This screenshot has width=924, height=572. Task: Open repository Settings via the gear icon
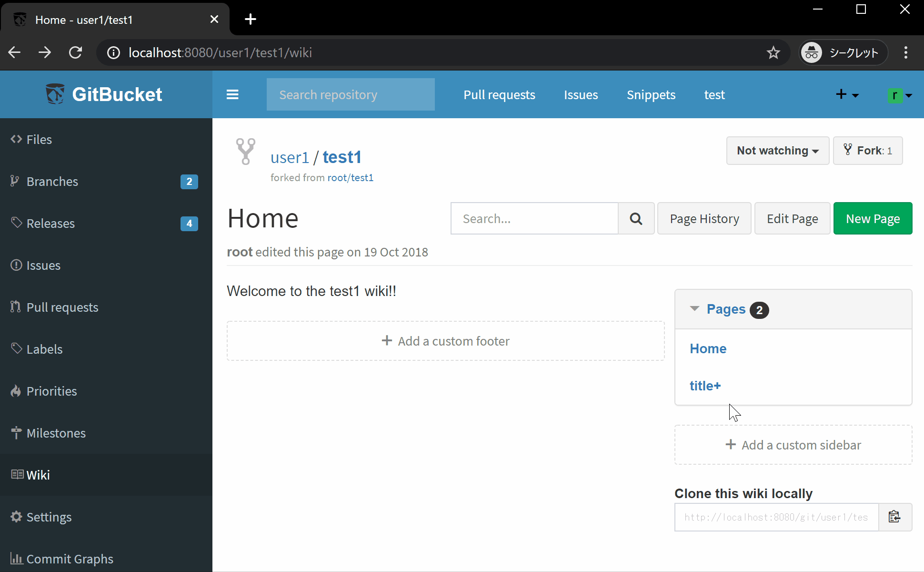(16, 517)
